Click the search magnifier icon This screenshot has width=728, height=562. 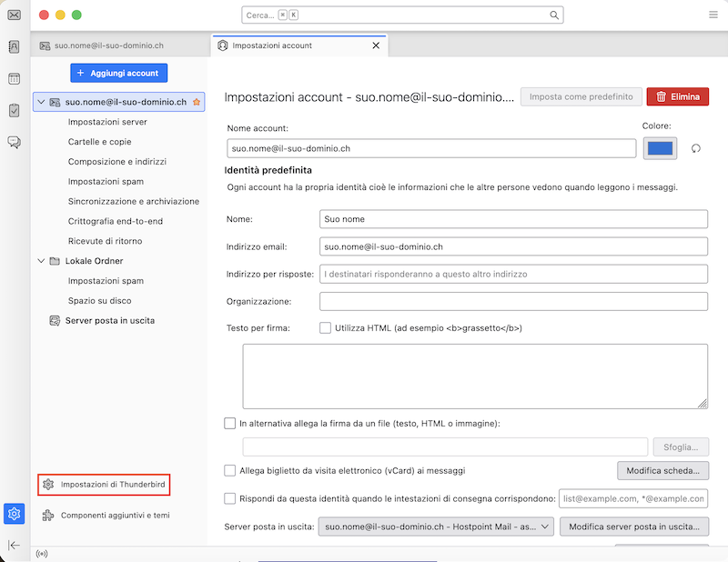coord(554,15)
